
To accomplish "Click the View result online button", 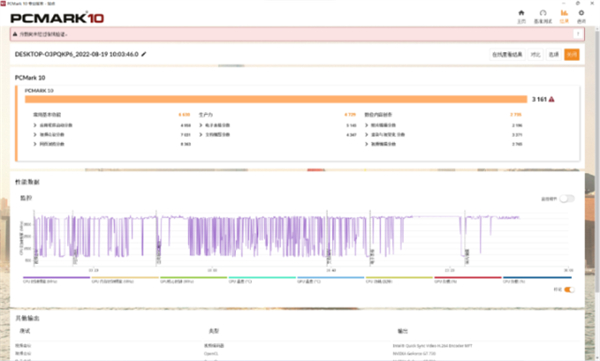I will (x=507, y=54).
